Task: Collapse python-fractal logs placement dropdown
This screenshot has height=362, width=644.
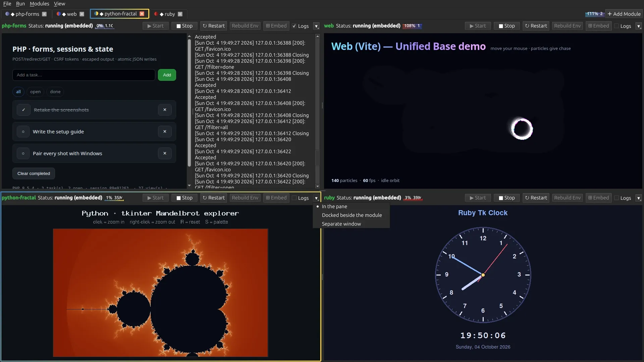Action: tap(316, 198)
